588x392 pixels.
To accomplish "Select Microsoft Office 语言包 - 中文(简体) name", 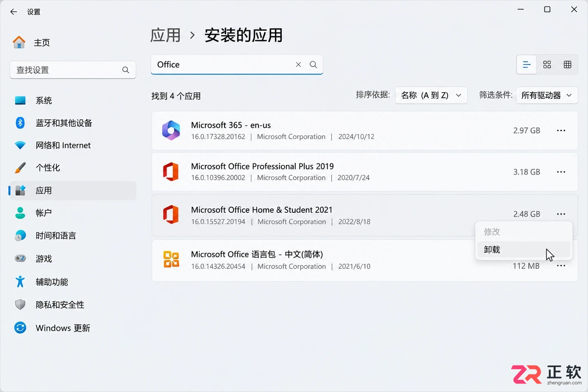I will tap(257, 254).
